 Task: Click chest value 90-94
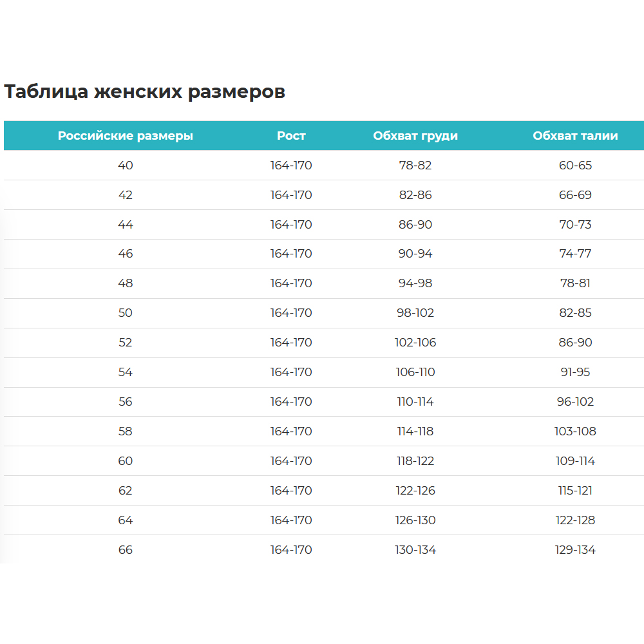pyautogui.click(x=415, y=254)
